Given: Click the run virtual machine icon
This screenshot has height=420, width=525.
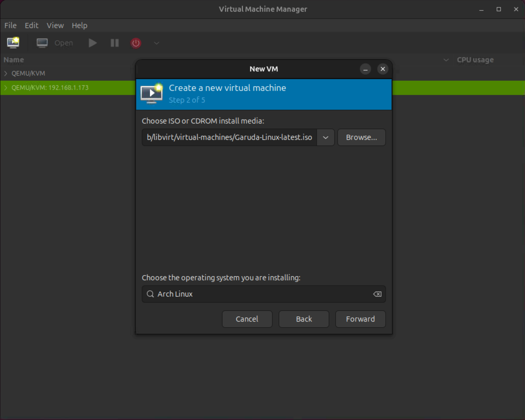Looking at the screenshot, I should 92,43.
